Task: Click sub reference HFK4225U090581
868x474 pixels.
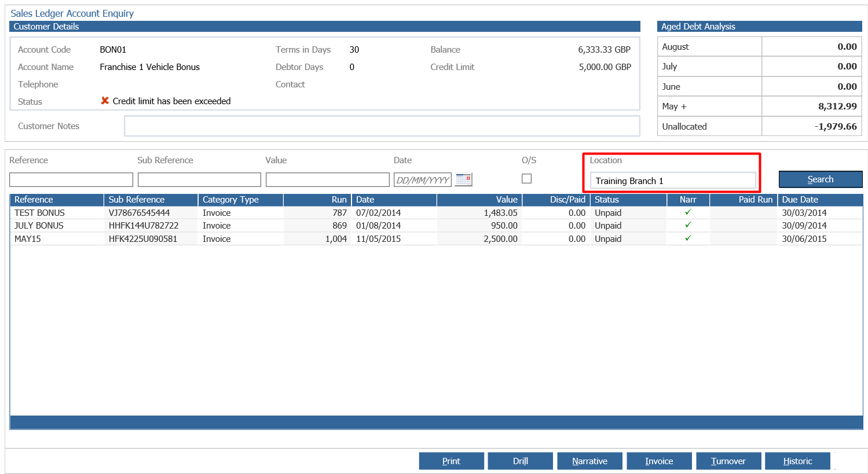Action: (x=151, y=239)
